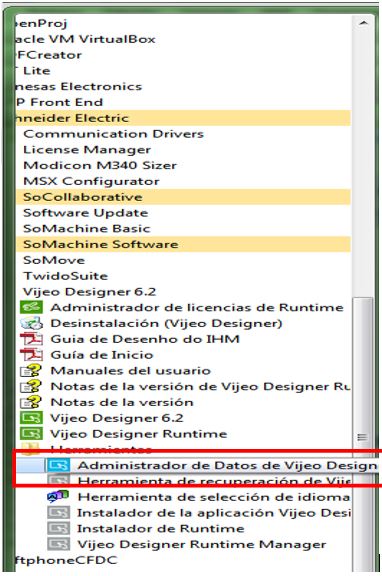
Task: Collapse the Vijeo Designer 6.2 folder
Action: tap(89, 292)
